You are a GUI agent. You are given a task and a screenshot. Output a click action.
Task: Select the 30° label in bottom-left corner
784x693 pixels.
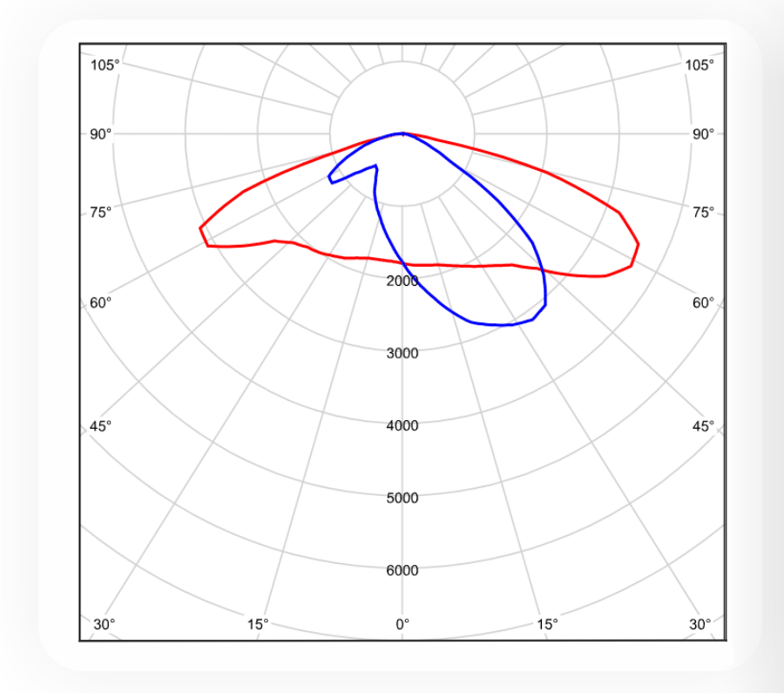click(105, 624)
